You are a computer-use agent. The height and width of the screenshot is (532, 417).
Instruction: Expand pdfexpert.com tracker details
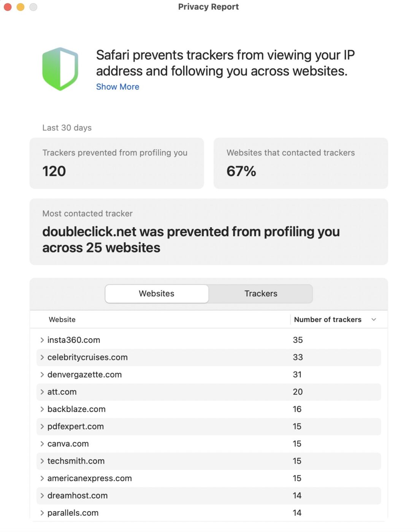[42, 426]
